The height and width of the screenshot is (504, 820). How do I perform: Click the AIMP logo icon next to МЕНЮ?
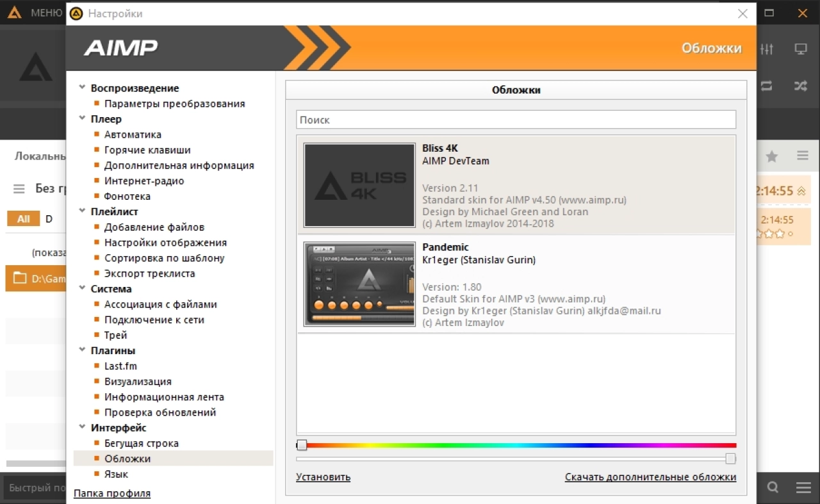(x=15, y=13)
